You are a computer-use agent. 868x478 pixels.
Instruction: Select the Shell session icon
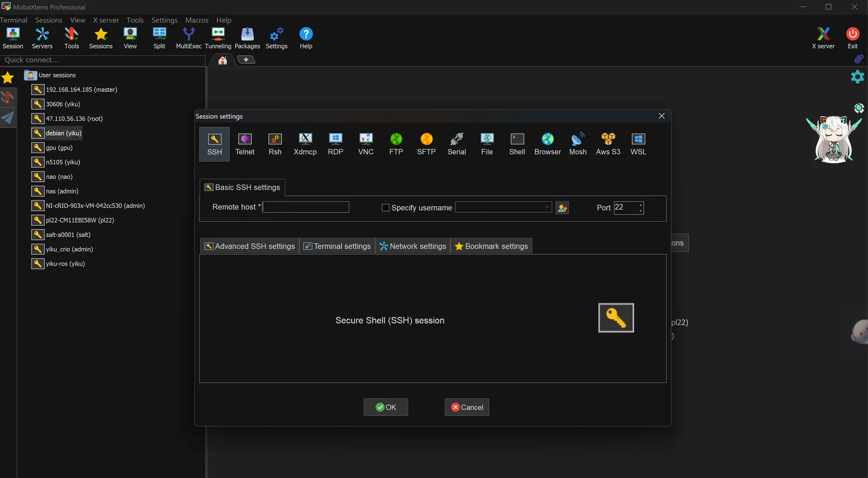(x=517, y=144)
